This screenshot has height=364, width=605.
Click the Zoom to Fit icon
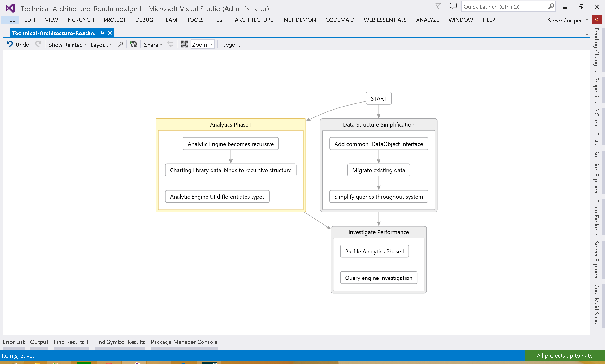click(184, 44)
